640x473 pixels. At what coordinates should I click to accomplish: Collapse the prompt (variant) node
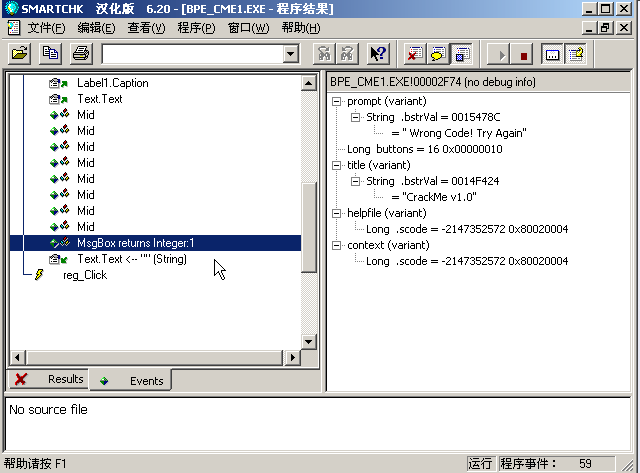click(336, 101)
